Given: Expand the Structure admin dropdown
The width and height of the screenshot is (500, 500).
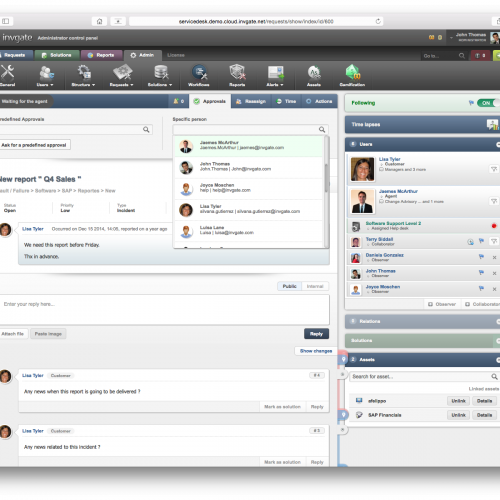Looking at the screenshot, I should pyautogui.click(x=83, y=76).
